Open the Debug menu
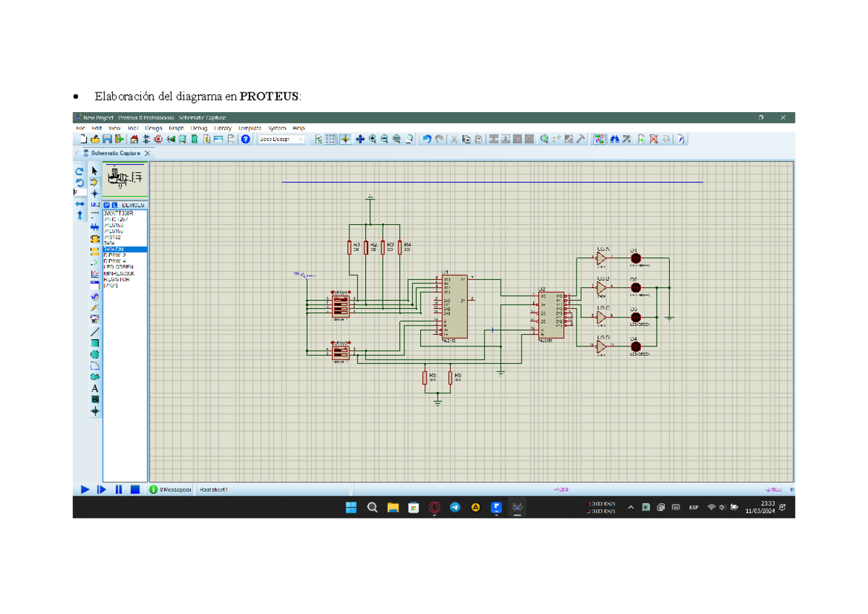 coord(199,128)
